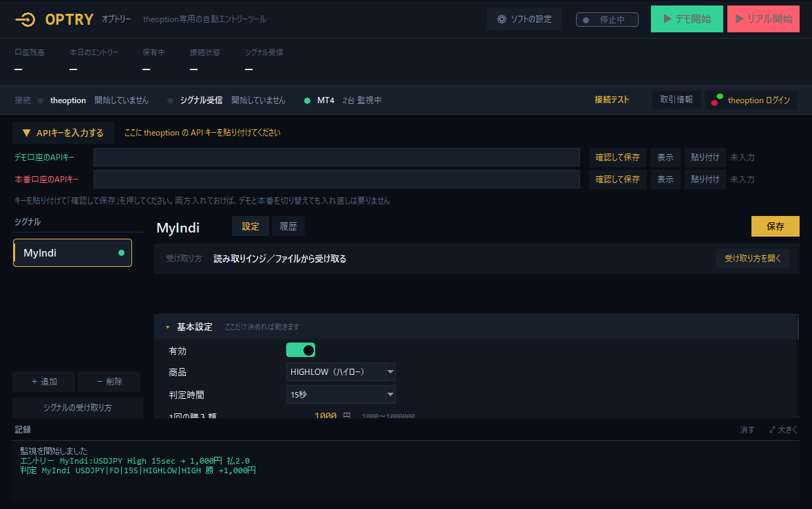Click the 停止中 status indicator
This screenshot has width=812, height=509.
click(x=607, y=20)
